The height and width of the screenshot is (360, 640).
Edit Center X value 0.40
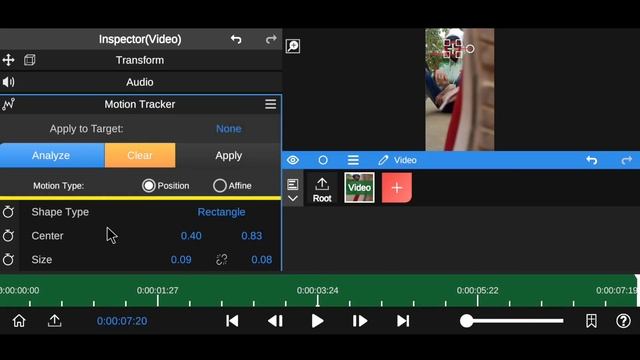point(191,236)
